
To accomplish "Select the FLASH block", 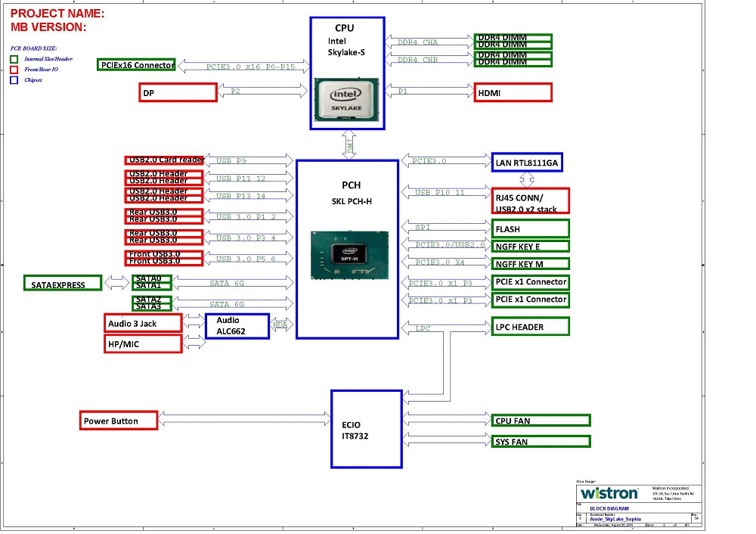I will 531,228.
